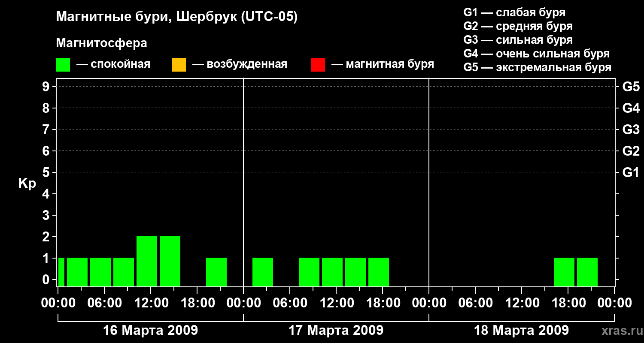Click the Kp 2 bar just after 12:00 on 16 Марта
The height and width of the screenshot is (343, 644).
tap(170, 261)
